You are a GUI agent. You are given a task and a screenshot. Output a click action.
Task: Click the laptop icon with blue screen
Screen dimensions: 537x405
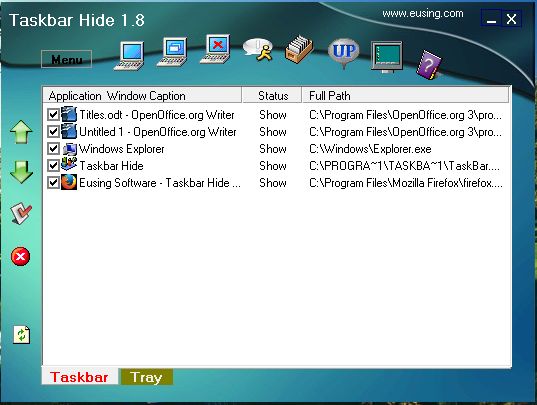(x=129, y=56)
